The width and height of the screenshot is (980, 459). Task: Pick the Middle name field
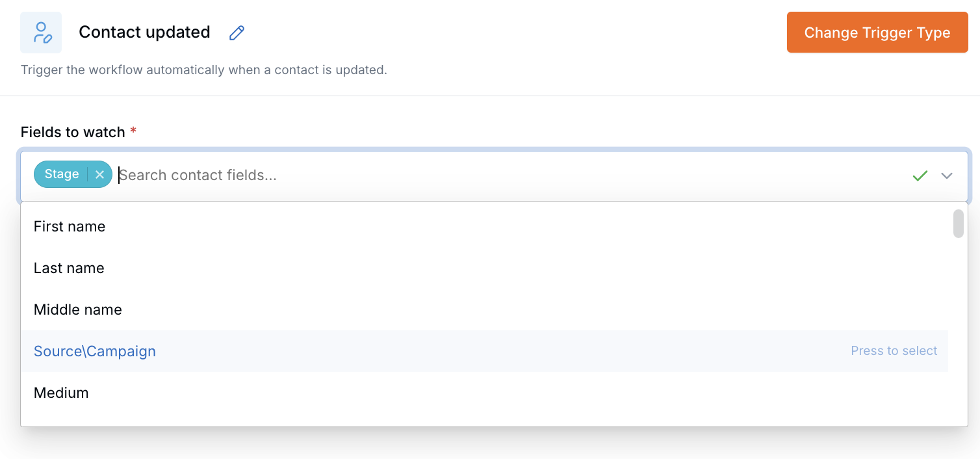click(484, 309)
